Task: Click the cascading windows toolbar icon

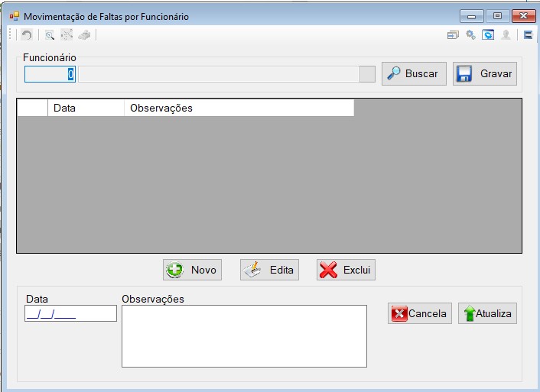Action: click(454, 34)
